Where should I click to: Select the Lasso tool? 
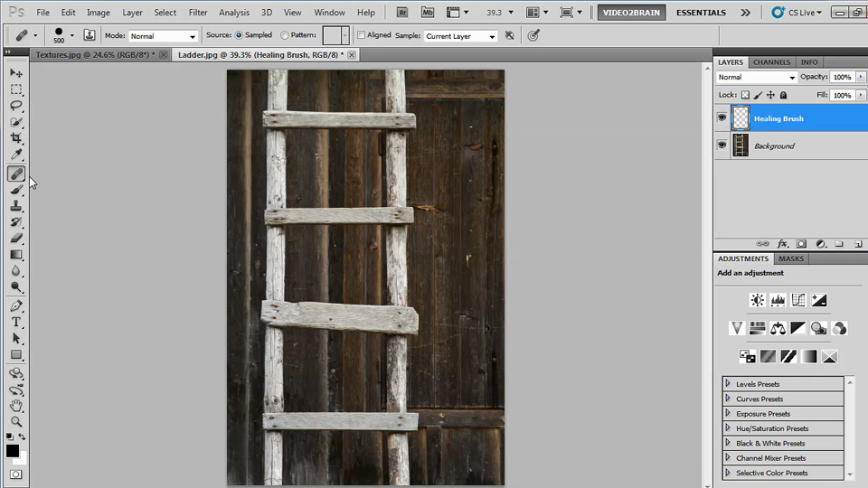[x=16, y=106]
